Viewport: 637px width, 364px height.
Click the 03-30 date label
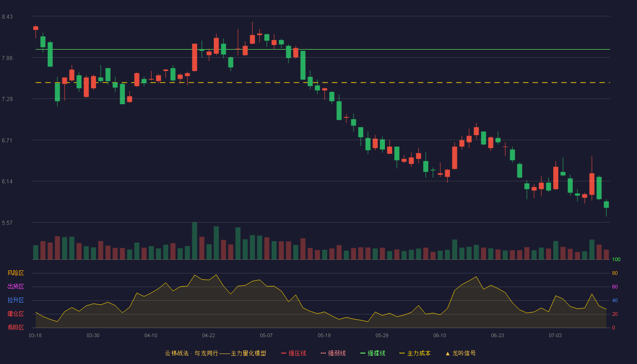click(x=93, y=335)
